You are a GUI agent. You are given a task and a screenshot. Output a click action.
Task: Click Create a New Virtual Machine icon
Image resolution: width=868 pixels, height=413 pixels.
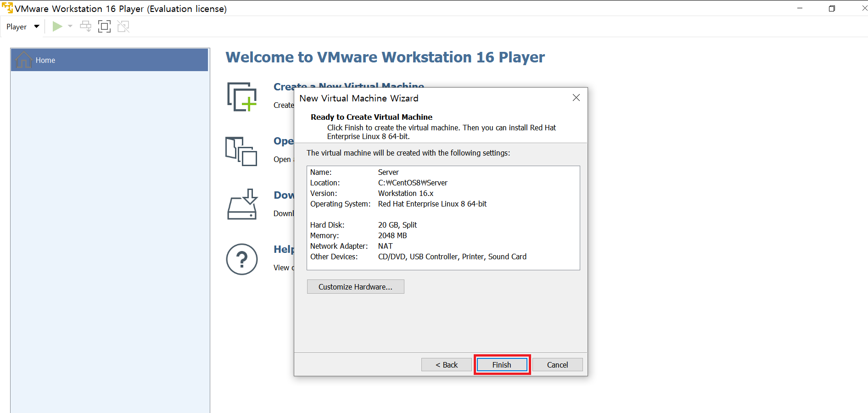242,97
